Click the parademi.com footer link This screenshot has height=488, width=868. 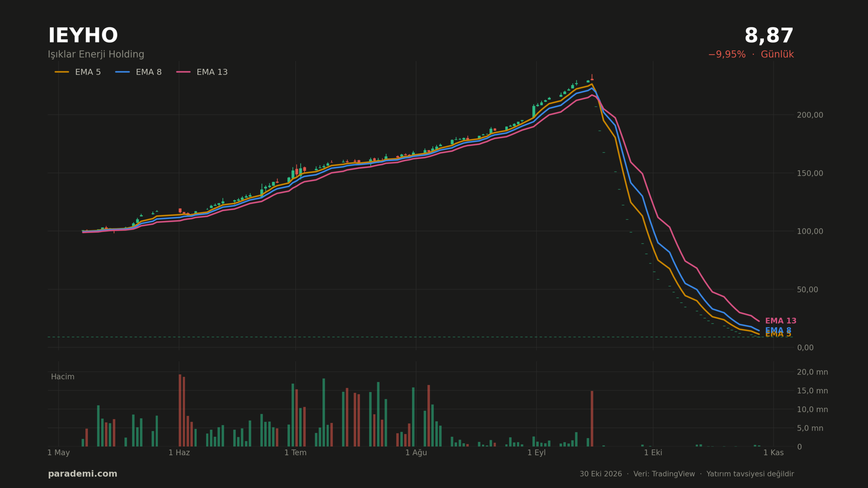pos(82,474)
